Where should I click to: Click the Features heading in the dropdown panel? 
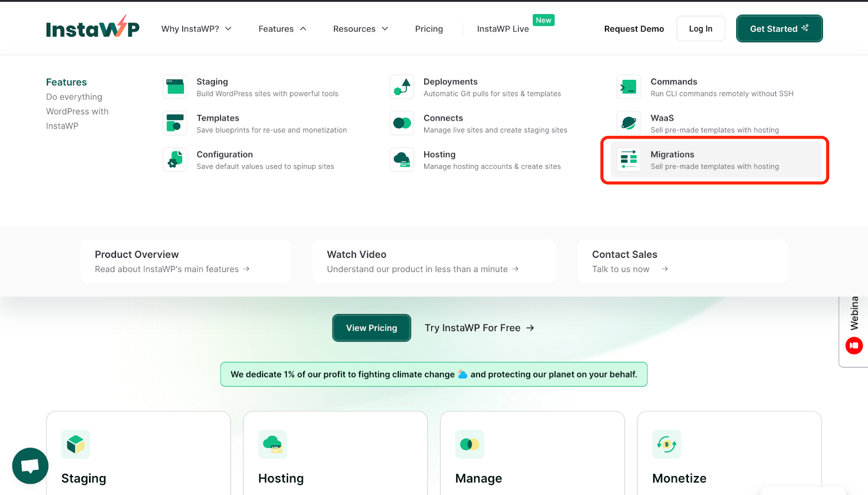click(x=66, y=82)
